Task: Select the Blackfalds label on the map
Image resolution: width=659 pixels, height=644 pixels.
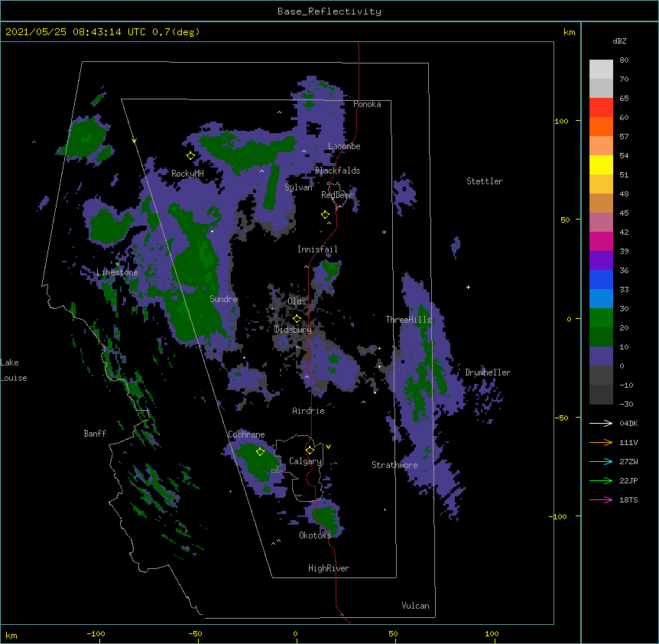Action: (337, 171)
